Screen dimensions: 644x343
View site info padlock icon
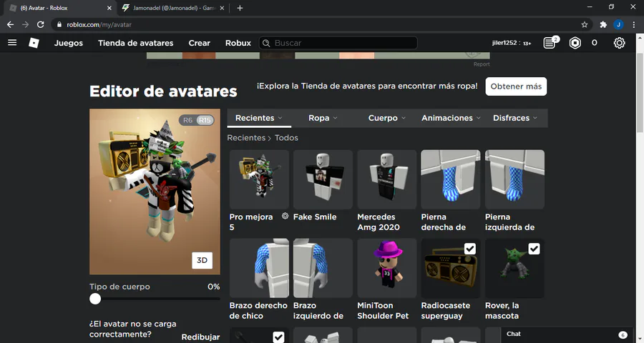[x=59, y=24]
